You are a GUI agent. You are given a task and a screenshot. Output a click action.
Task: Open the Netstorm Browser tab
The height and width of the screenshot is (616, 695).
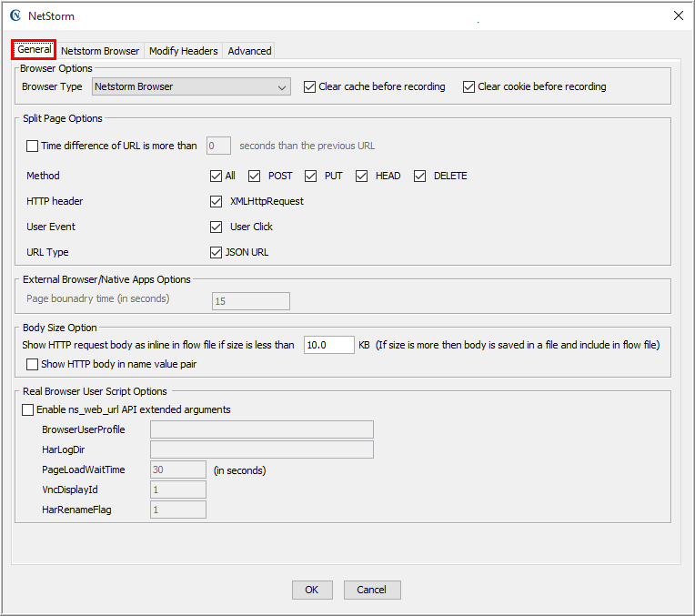100,51
